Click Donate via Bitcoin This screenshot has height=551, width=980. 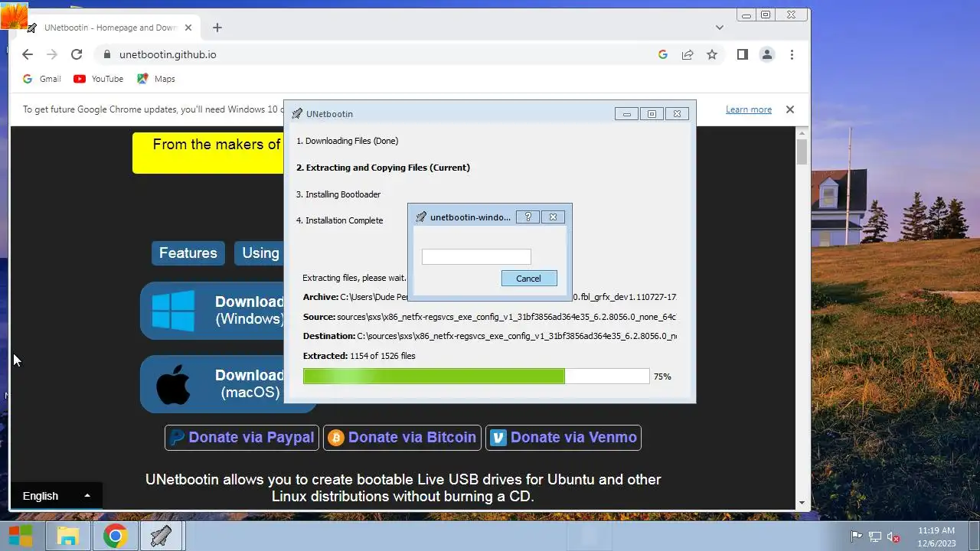tap(402, 437)
